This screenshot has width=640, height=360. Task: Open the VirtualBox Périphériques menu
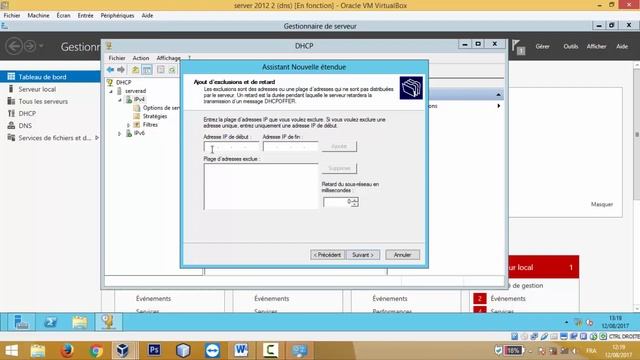coord(117,16)
